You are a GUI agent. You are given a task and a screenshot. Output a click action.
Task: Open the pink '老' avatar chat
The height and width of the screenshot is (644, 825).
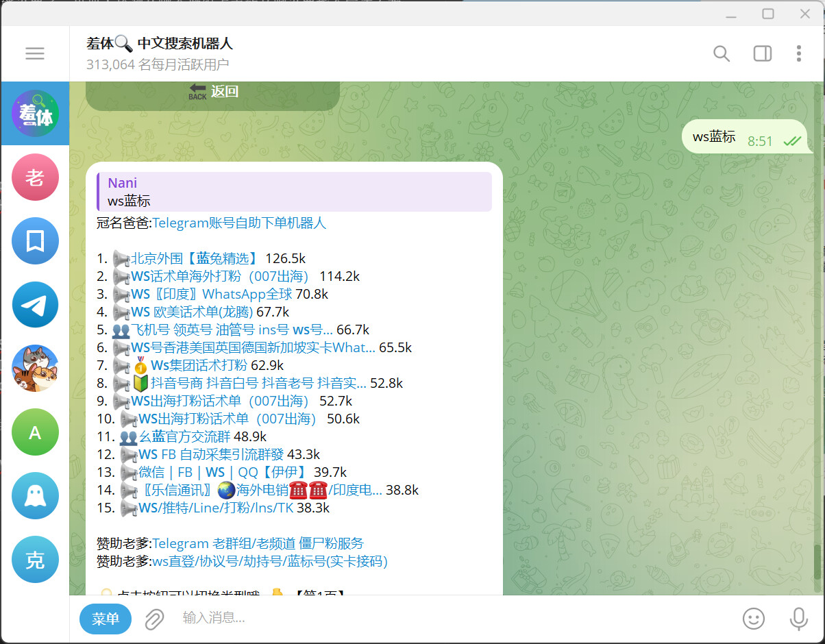[35, 177]
